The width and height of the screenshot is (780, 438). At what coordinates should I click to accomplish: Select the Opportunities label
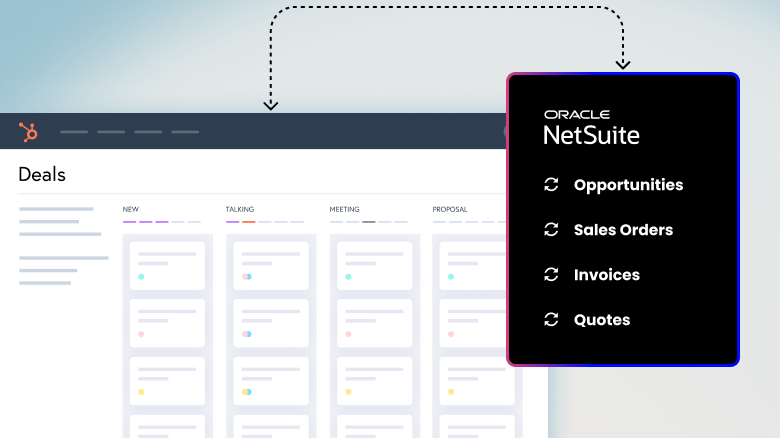click(x=628, y=185)
